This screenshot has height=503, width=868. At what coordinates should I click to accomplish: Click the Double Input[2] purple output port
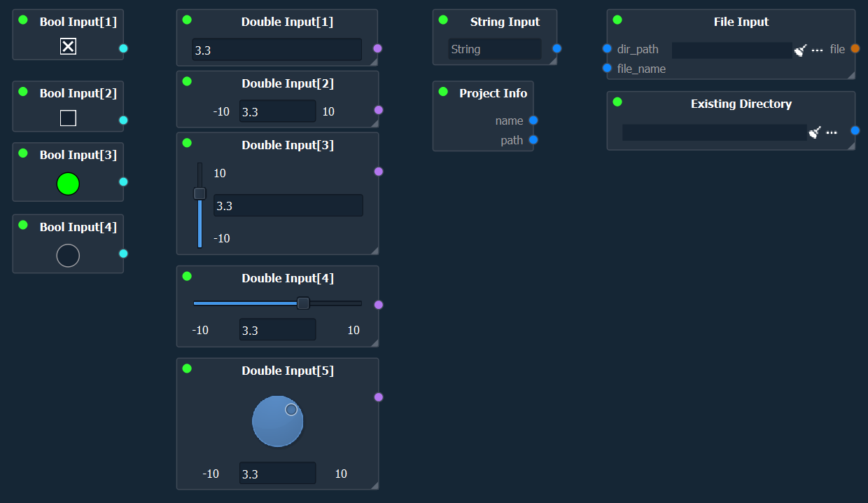(378, 110)
